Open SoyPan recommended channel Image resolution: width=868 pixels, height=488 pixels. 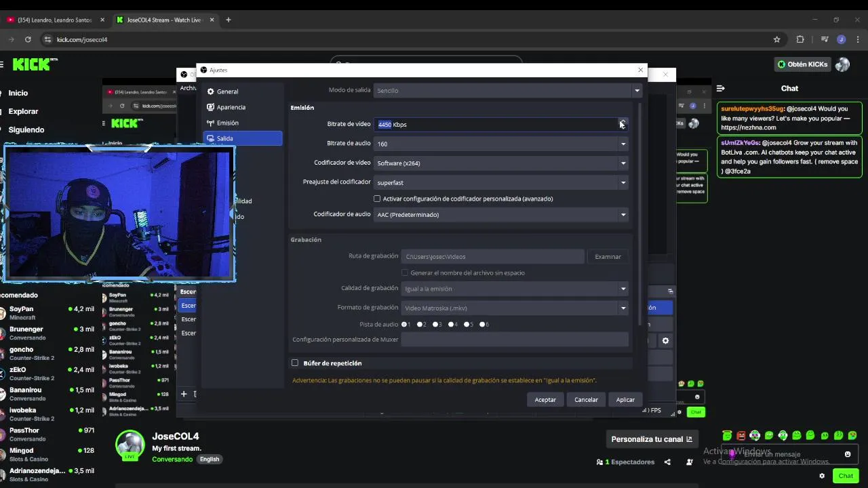47,313
